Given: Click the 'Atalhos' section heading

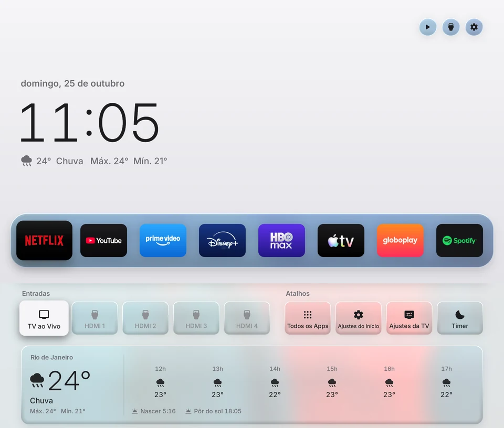Looking at the screenshot, I should (298, 294).
